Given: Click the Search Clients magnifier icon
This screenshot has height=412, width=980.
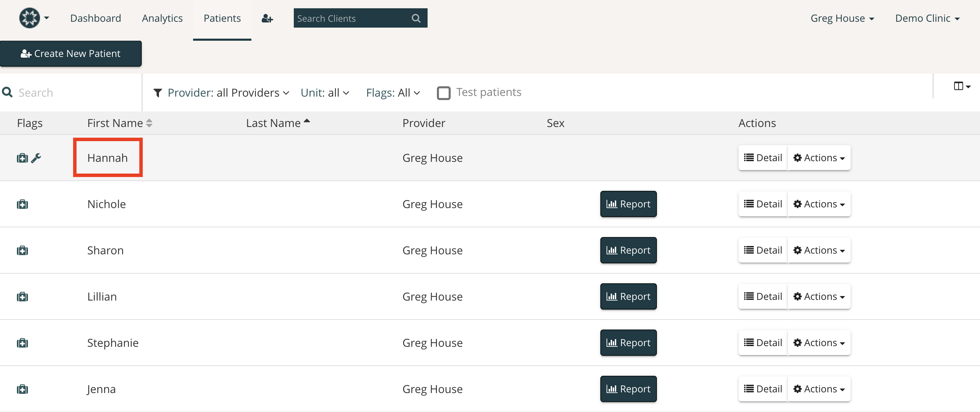Looking at the screenshot, I should click(x=416, y=18).
